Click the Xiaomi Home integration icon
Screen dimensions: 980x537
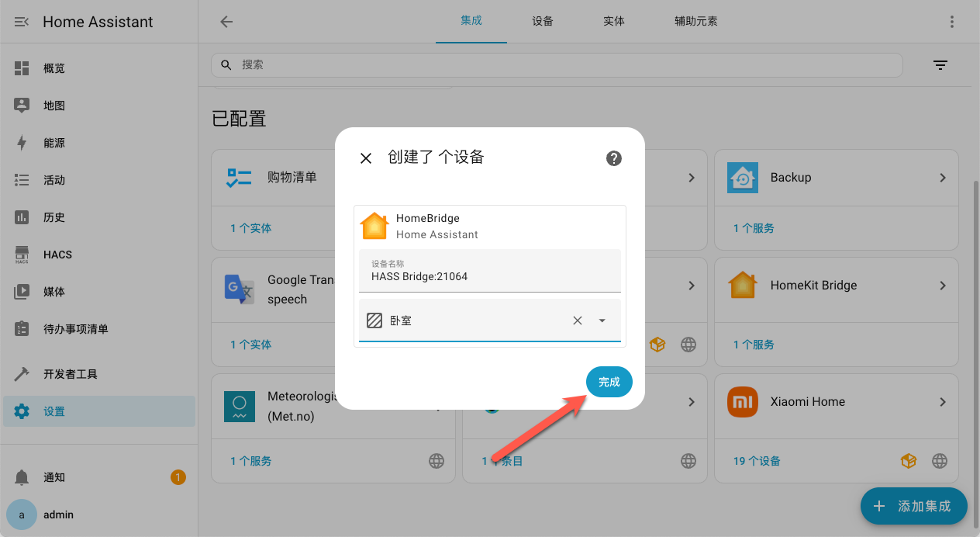pos(742,402)
